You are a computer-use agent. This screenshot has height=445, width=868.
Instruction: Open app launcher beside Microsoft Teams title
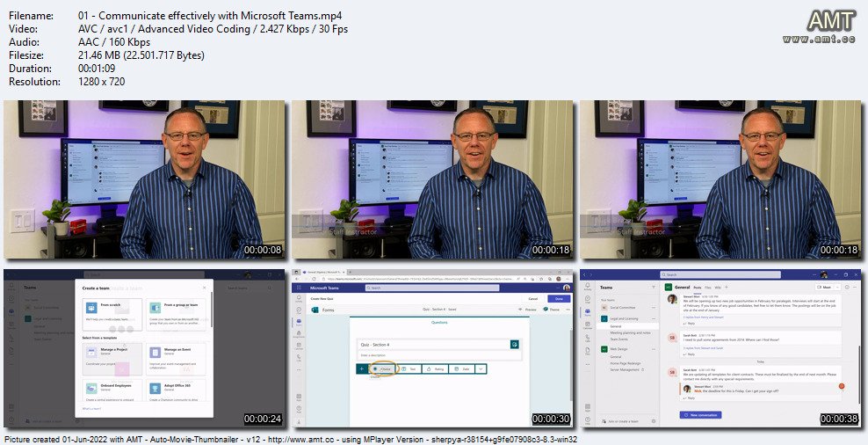pyautogui.click(x=299, y=288)
